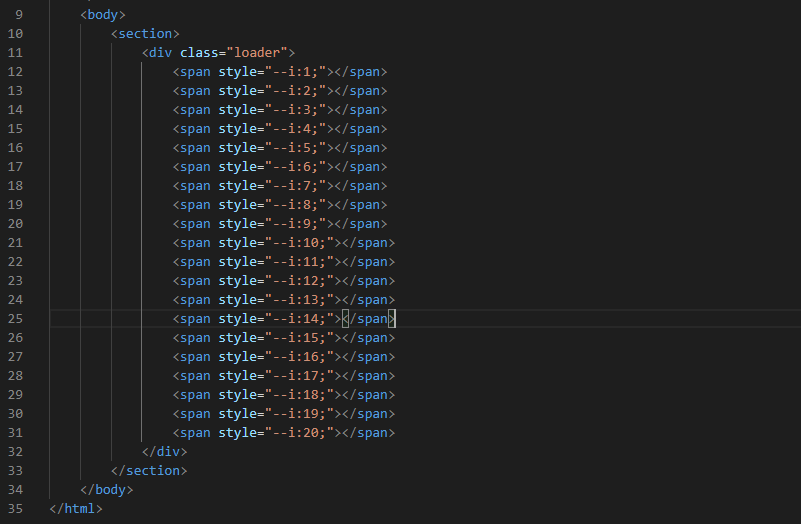The width and height of the screenshot is (801, 524).
Task: Click line number 9 in the gutter
Action: point(19,14)
